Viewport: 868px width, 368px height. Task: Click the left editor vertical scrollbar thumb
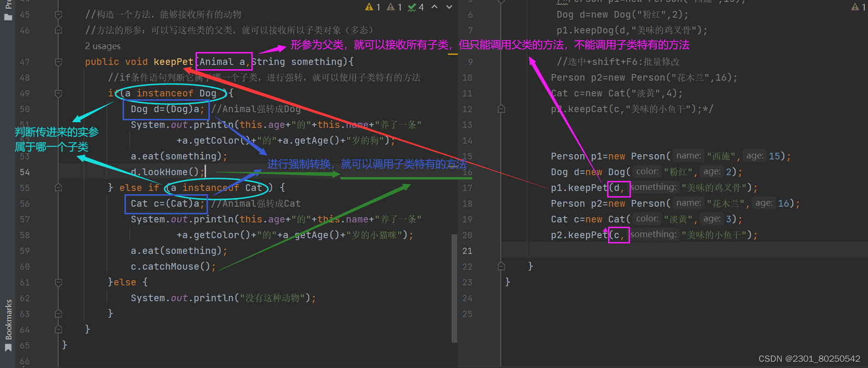click(455, 288)
